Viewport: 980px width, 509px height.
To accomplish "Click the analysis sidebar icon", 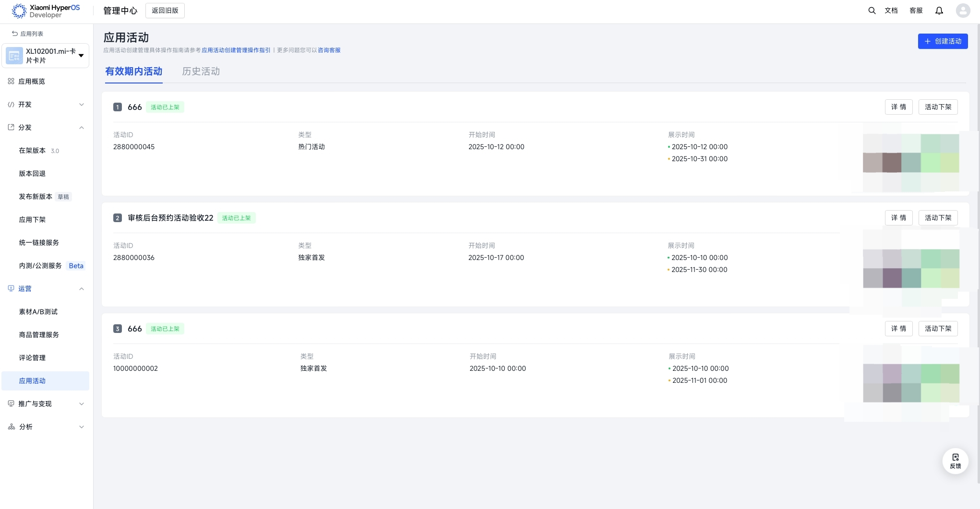I will tap(12, 427).
